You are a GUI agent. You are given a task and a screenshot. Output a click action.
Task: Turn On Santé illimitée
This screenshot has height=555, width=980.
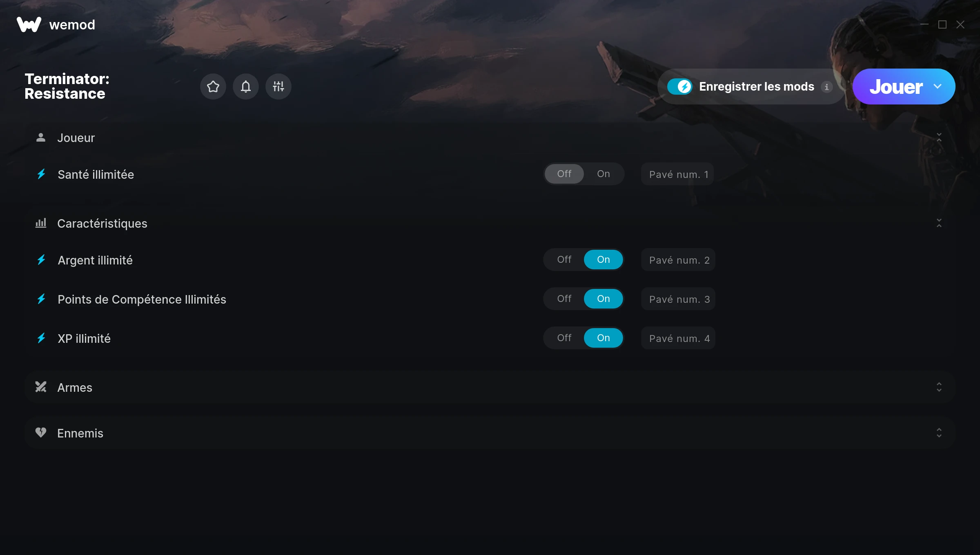tap(604, 174)
